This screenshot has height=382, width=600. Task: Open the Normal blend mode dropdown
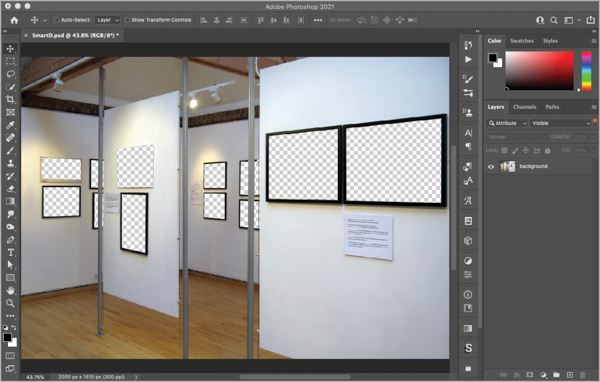click(517, 137)
